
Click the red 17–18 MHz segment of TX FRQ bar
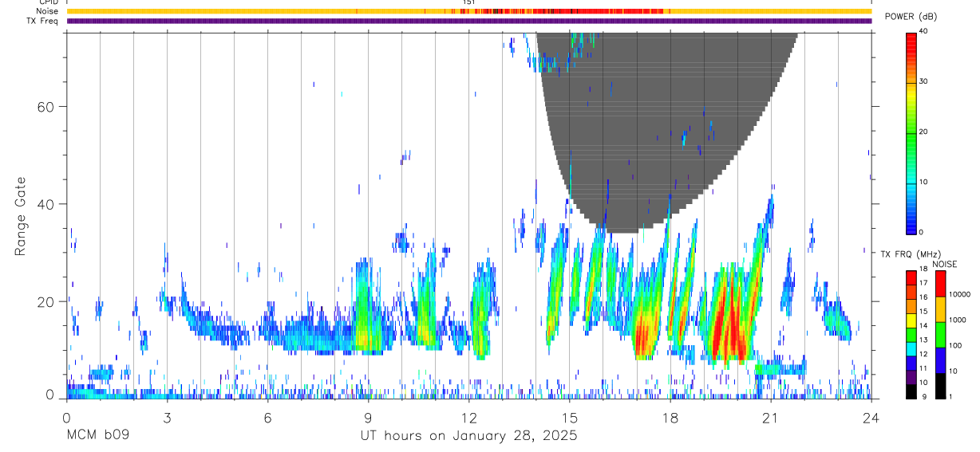[911, 277]
